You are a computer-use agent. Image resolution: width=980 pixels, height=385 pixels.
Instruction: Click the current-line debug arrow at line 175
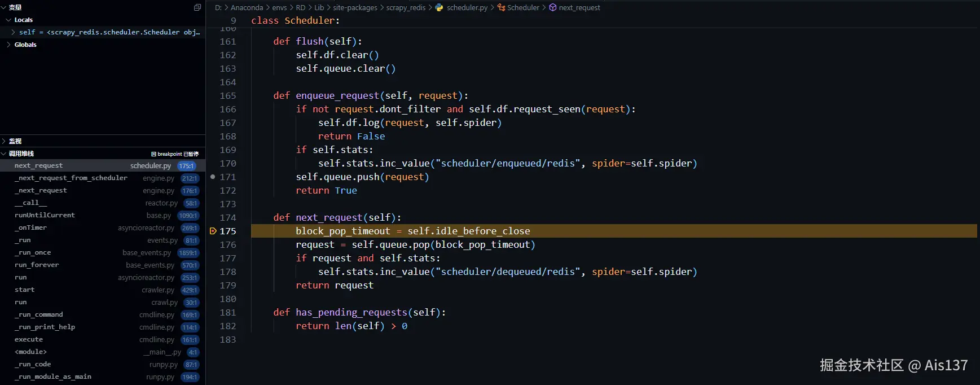[x=213, y=231]
